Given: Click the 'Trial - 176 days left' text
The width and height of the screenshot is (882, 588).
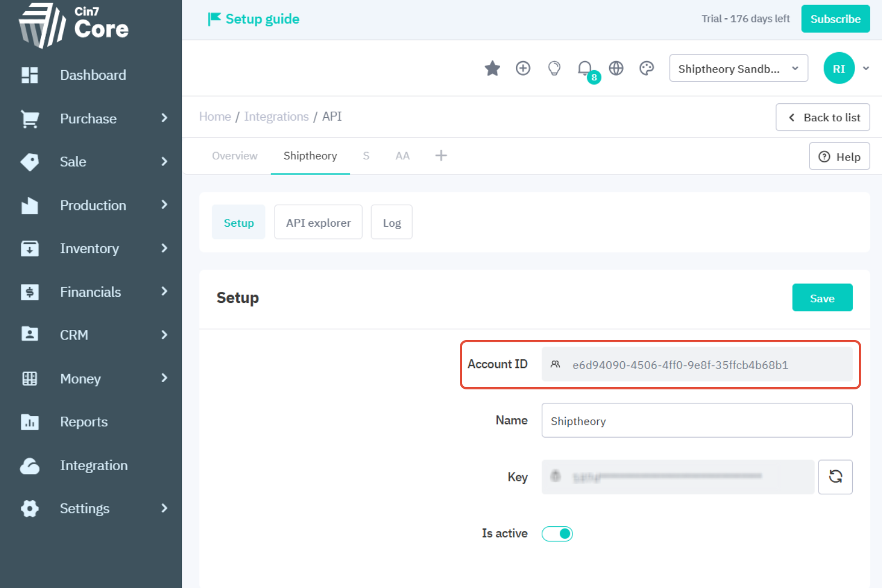Looking at the screenshot, I should (746, 19).
